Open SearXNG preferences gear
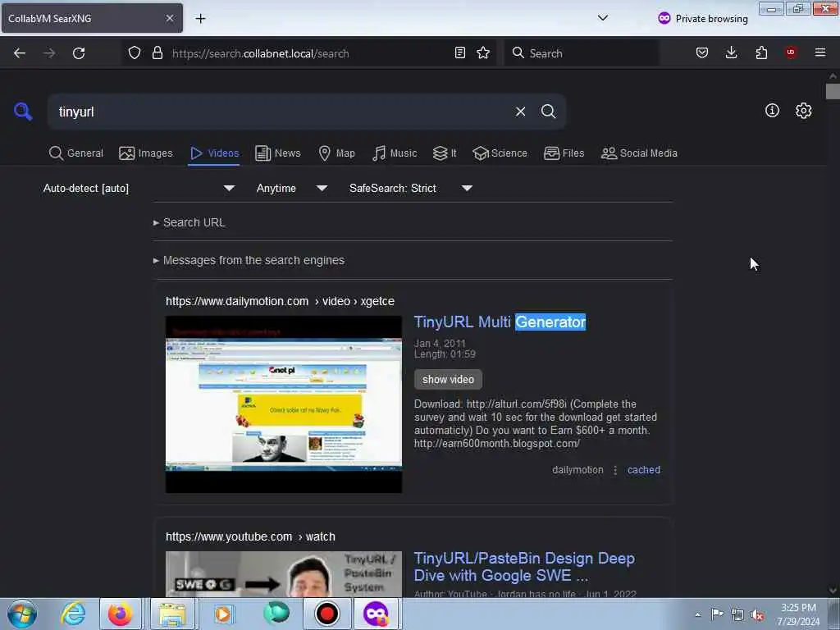 point(803,111)
